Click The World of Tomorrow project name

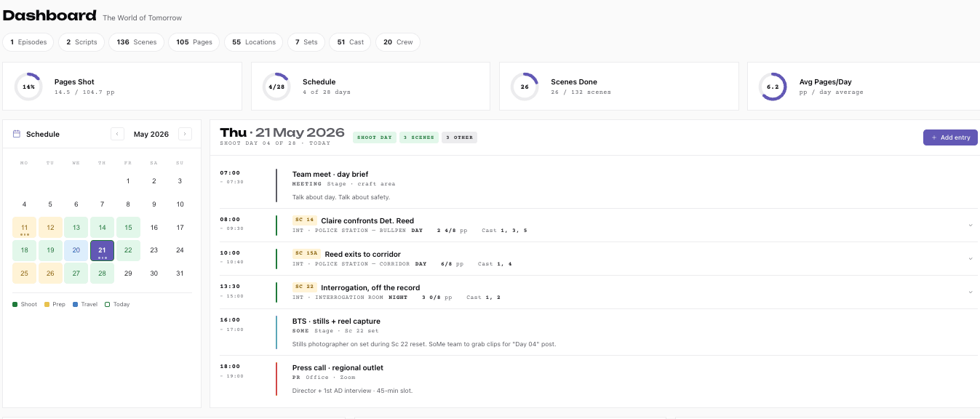(143, 17)
